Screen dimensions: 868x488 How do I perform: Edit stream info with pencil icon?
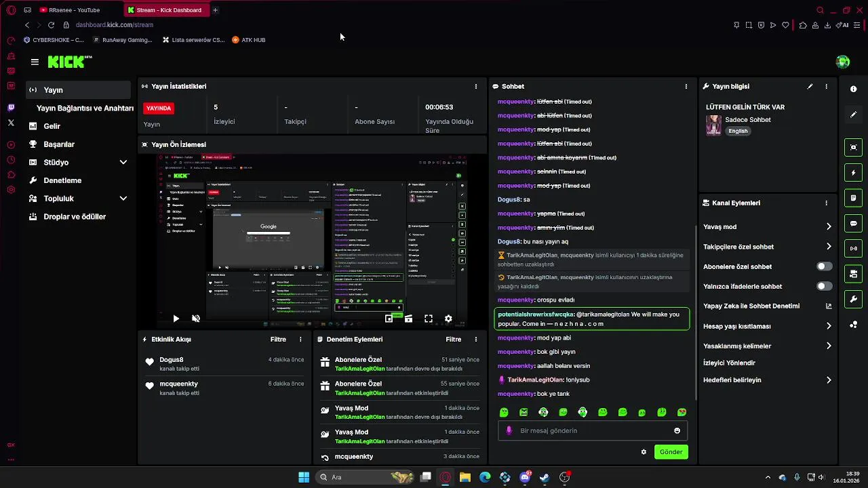point(810,86)
